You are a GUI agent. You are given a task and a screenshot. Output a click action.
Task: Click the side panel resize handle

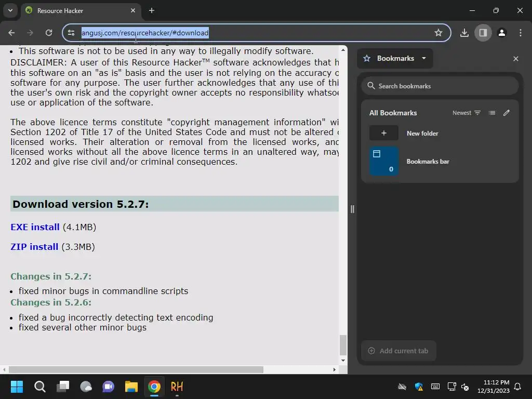click(352, 209)
